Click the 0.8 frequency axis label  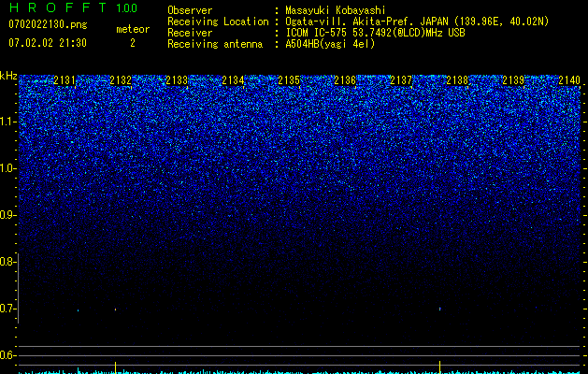click(x=7, y=262)
